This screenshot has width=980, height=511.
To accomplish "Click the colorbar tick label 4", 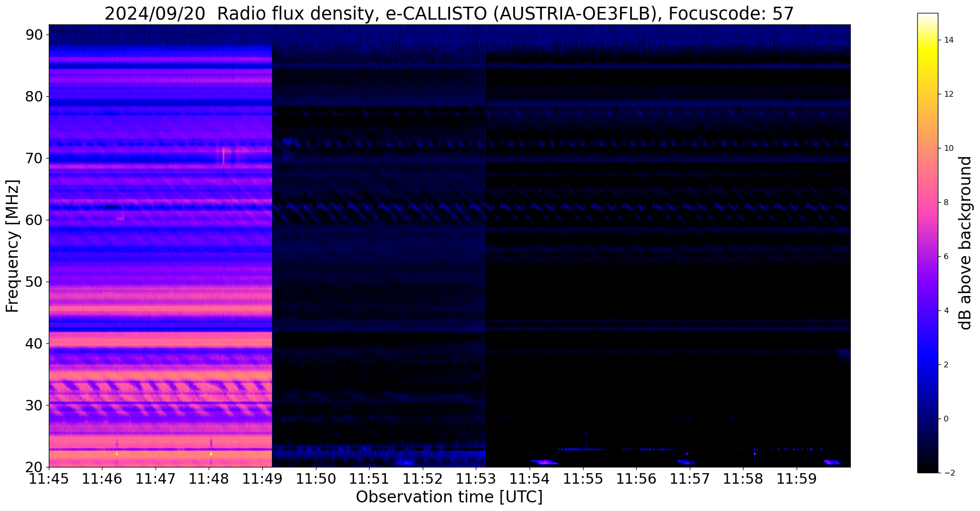I will pyautogui.click(x=946, y=311).
